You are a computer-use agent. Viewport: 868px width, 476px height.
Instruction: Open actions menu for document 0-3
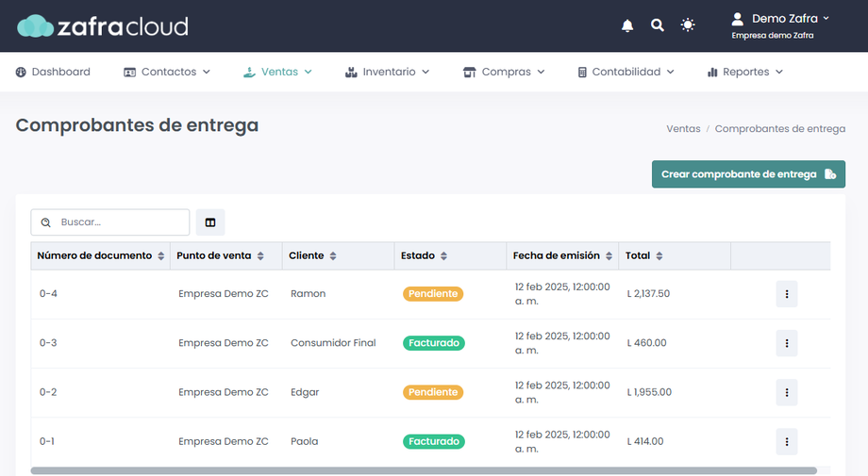pyautogui.click(x=786, y=343)
